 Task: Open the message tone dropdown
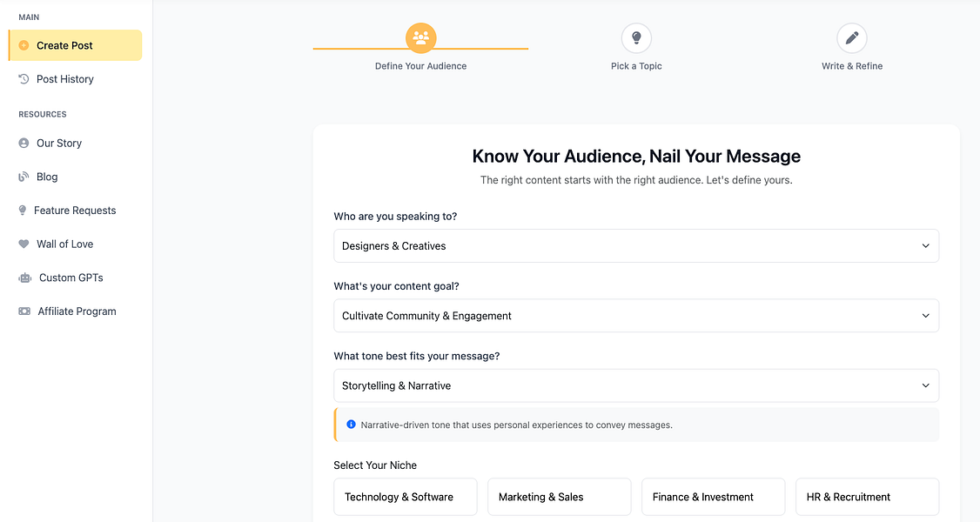click(636, 385)
